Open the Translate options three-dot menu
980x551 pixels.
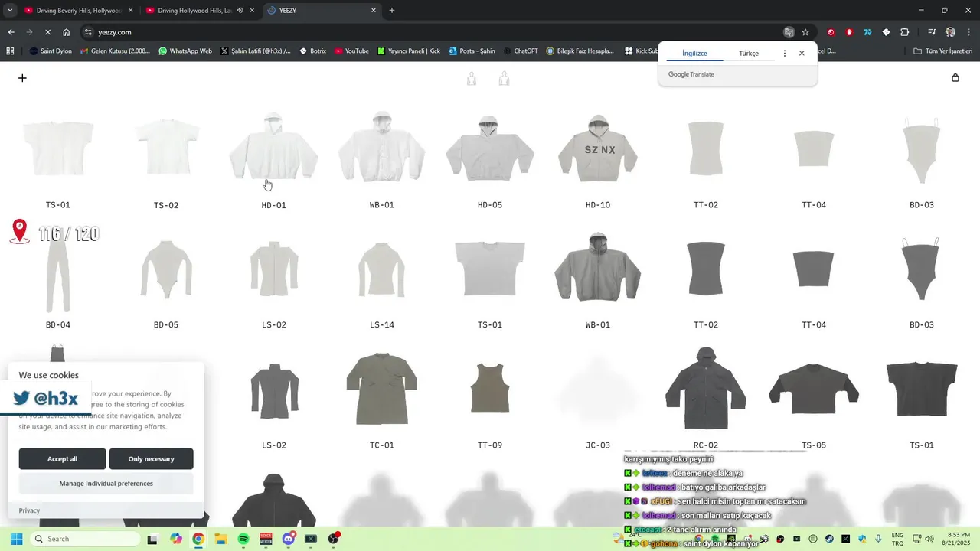(x=785, y=54)
